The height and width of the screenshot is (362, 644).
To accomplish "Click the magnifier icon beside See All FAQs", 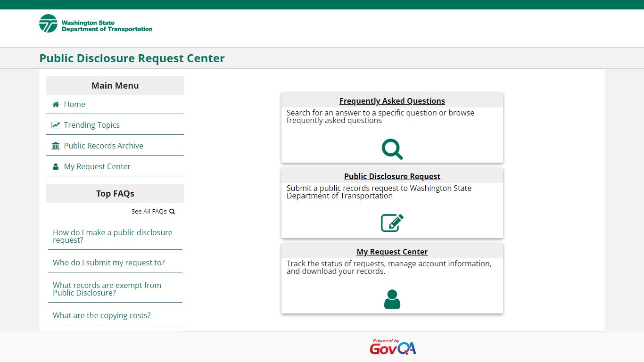I will [172, 212].
